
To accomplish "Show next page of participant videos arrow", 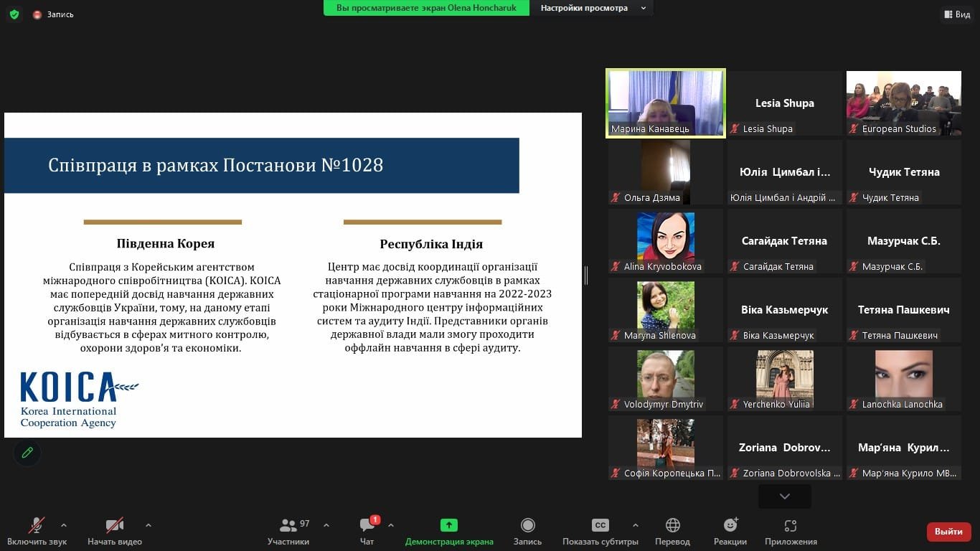I will (x=785, y=496).
